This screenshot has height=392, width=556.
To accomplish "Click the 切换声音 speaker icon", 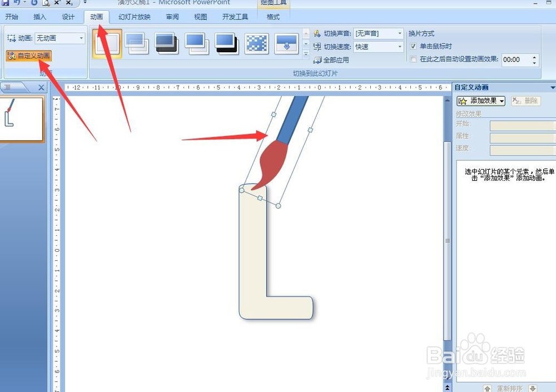I will pyautogui.click(x=317, y=33).
